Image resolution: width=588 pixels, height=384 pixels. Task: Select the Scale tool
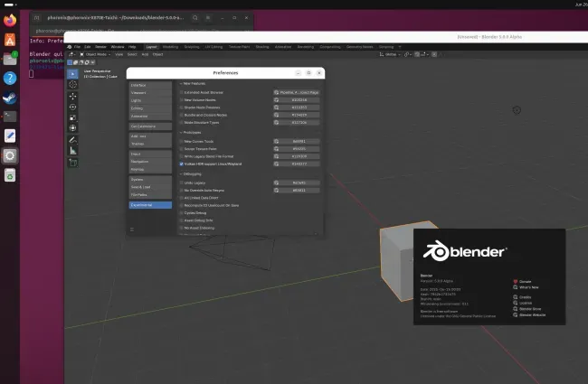pos(72,117)
